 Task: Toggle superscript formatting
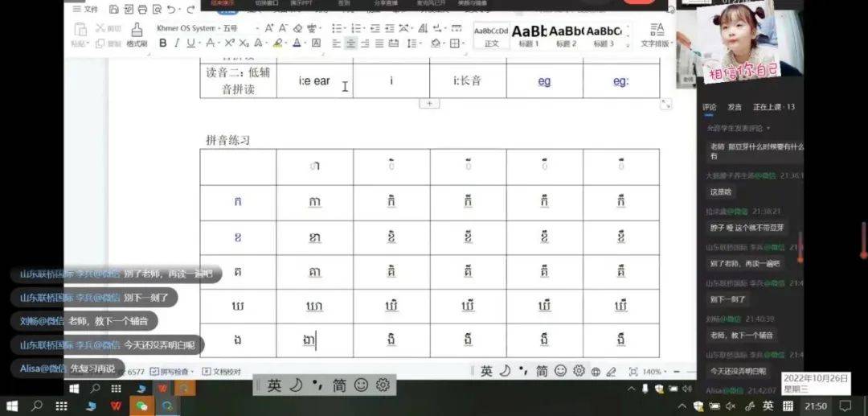(229, 43)
